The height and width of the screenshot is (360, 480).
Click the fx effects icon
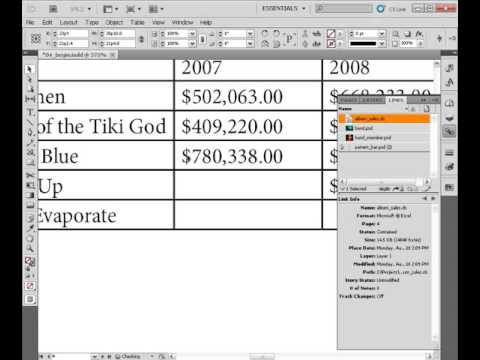point(419,34)
